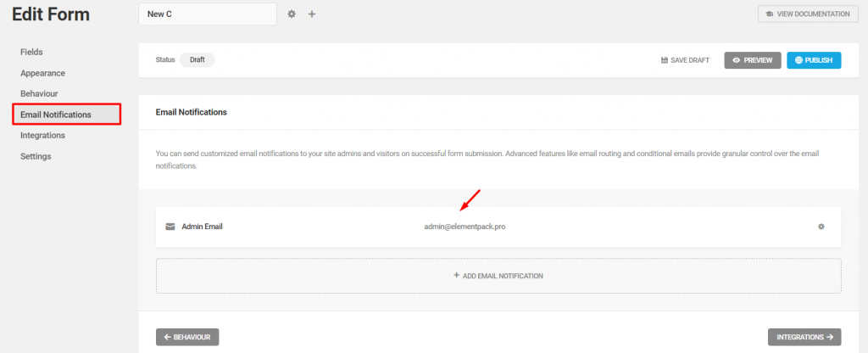The image size is (868, 353).
Task: Open the Fields section
Action: [x=31, y=52]
